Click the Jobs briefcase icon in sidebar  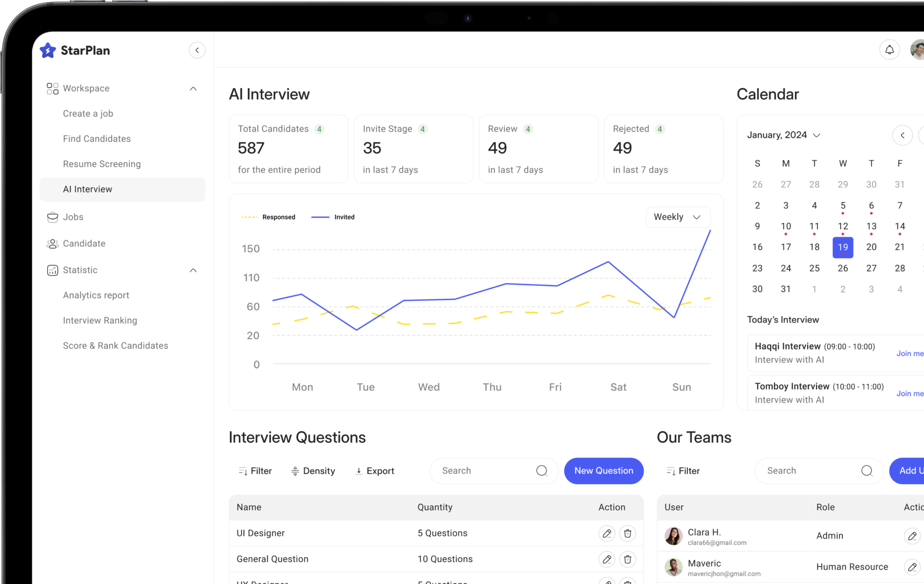coord(52,217)
